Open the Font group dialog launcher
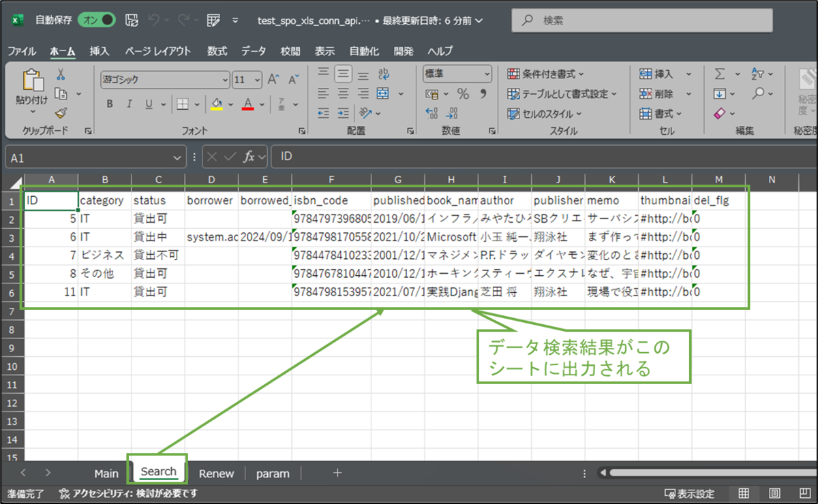Screen dimensions: 818x504 point(302,130)
